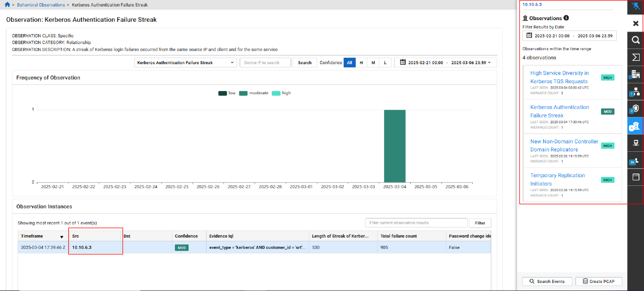Open the observation type dropdown
The width and height of the screenshot is (644, 291).
click(x=185, y=63)
